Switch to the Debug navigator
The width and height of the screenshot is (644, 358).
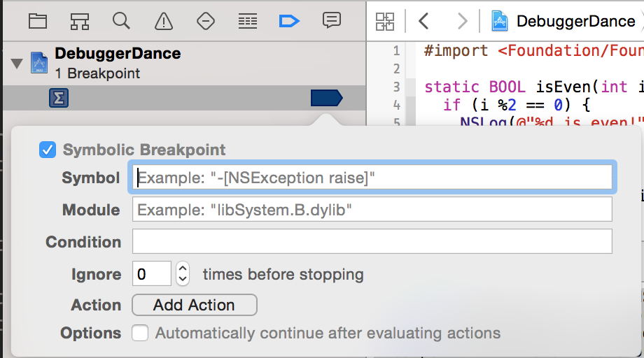coord(248,21)
